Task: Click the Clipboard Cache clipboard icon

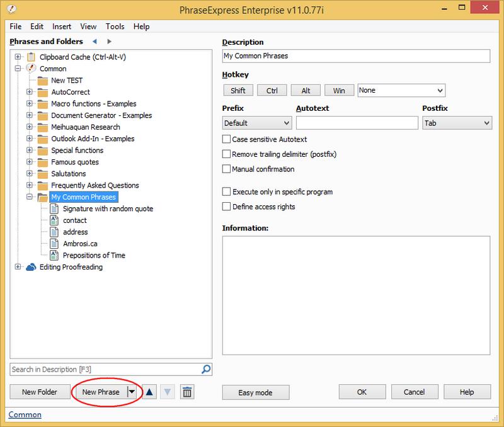Action: 31,57
